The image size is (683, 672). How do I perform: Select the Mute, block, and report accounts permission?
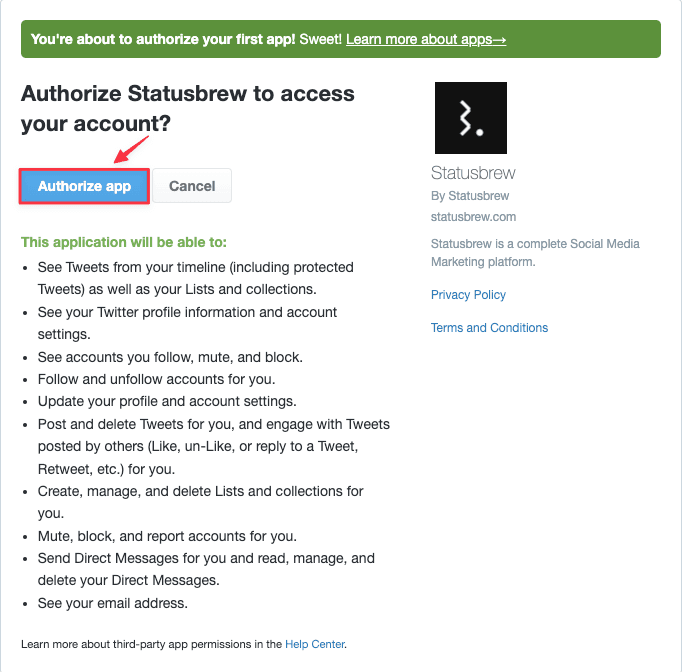click(167, 536)
